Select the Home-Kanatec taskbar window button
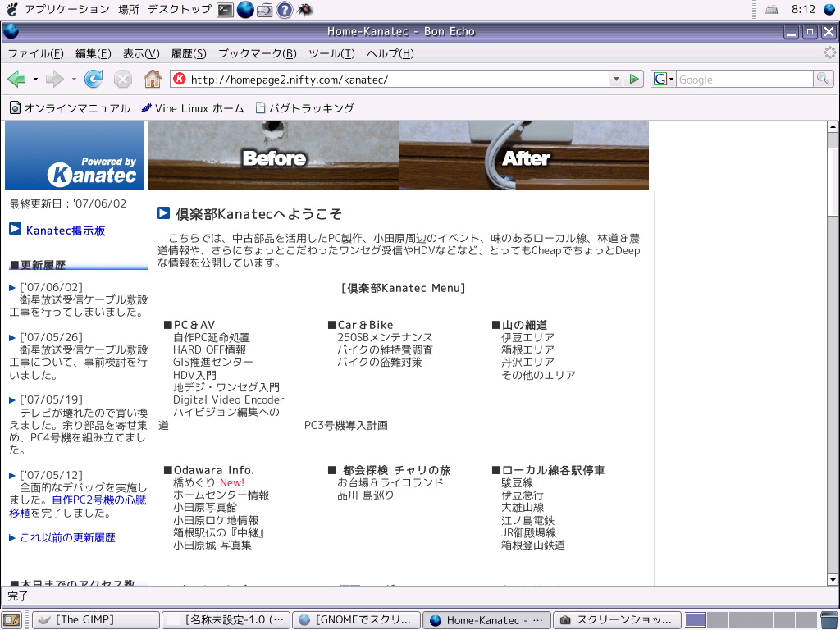Viewport: 840px width, 630px height. (486, 620)
